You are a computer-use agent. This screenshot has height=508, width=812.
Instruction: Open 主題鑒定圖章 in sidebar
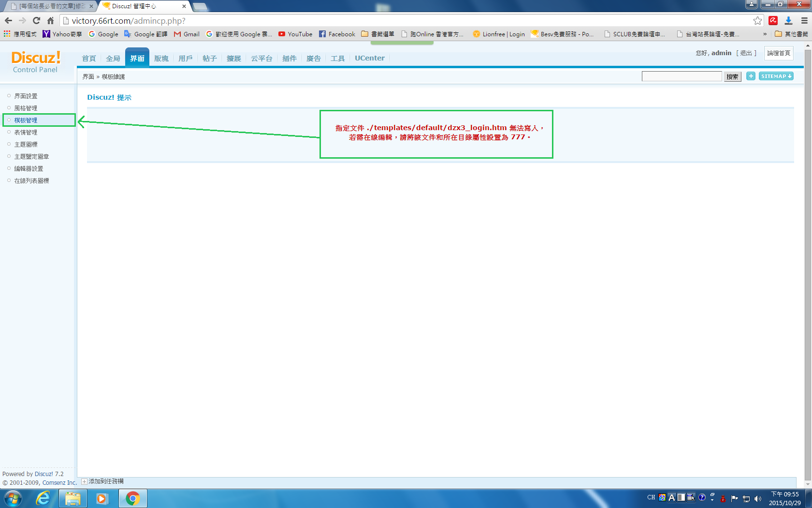31,156
